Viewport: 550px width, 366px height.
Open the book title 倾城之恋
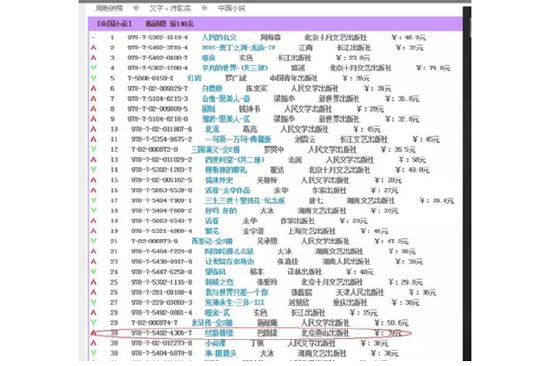[220, 282]
